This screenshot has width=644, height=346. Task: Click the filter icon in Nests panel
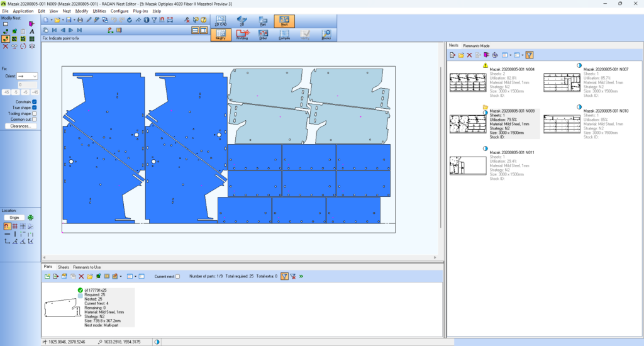(530, 55)
